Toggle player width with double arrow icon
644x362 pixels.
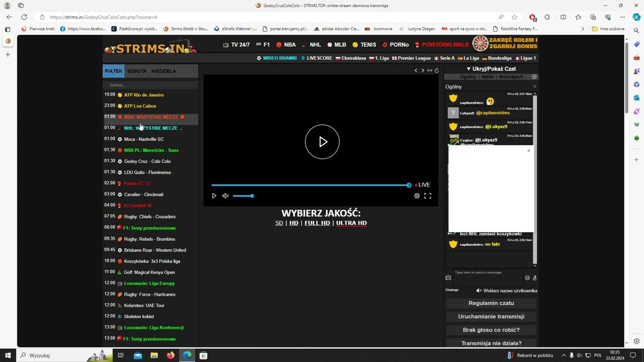pyautogui.click(x=430, y=70)
